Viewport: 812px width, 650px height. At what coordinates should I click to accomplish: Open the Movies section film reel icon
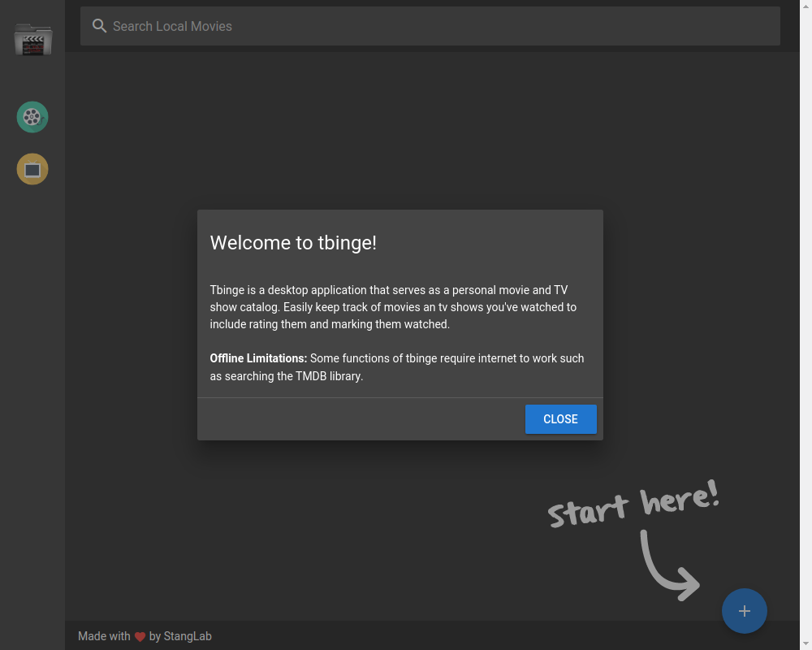(32, 117)
